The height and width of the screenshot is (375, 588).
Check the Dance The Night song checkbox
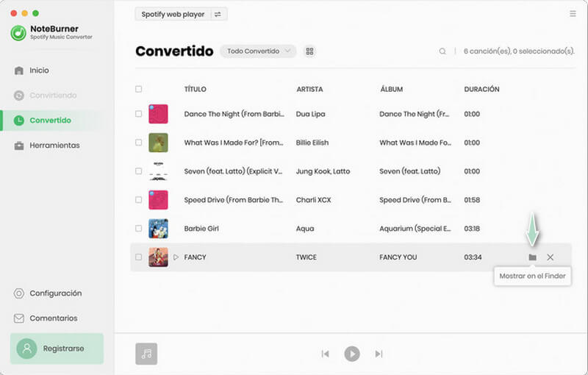pos(138,114)
